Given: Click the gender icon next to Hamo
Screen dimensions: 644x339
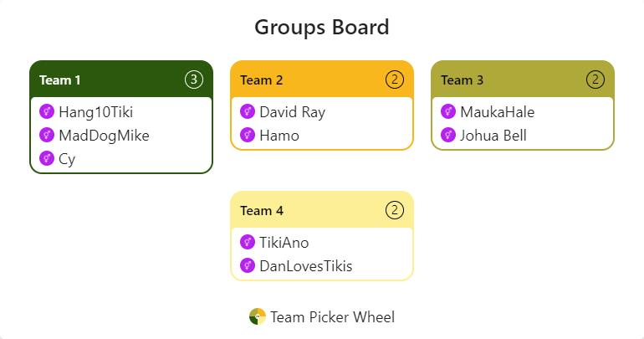Looking at the screenshot, I should point(248,135).
